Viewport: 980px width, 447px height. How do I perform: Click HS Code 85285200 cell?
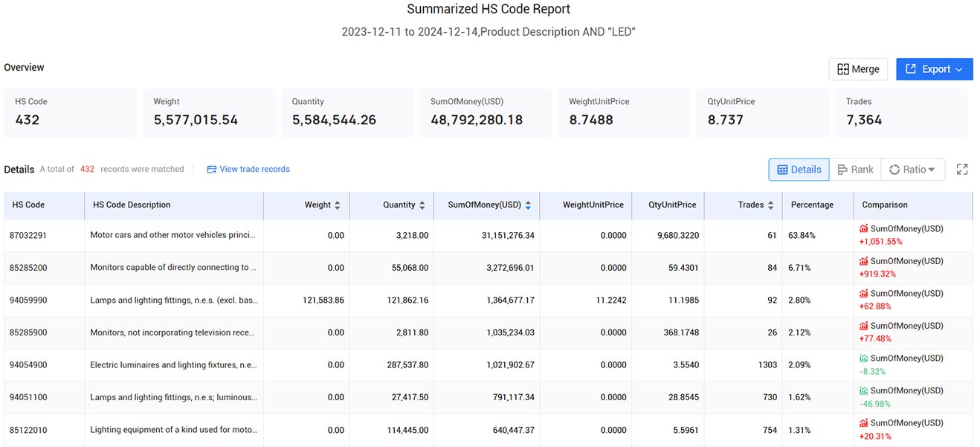pyautogui.click(x=30, y=268)
